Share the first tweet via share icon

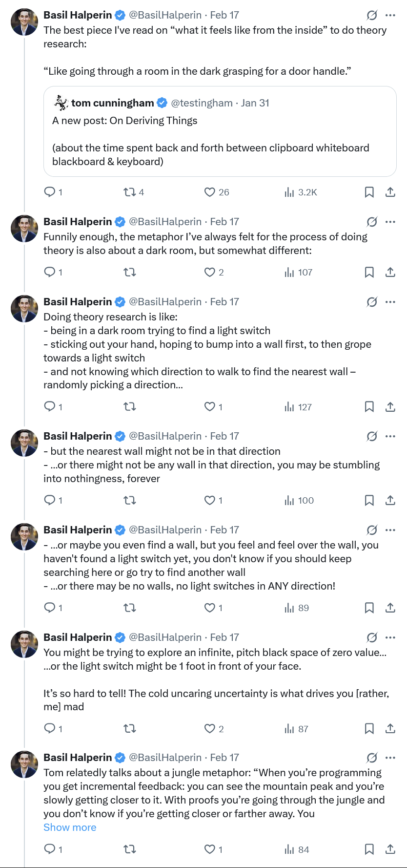[x=390, y=192]
